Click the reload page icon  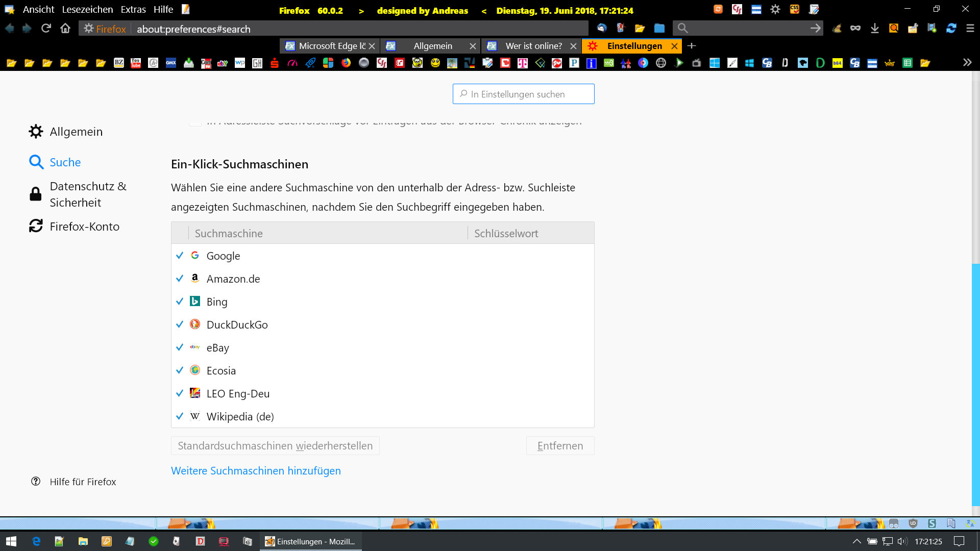pos(46,29)
